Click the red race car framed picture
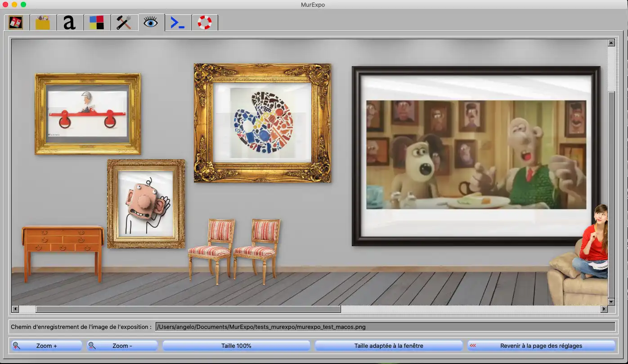The width and height of the screenshot is (628, 364). [x=88, y=114]
